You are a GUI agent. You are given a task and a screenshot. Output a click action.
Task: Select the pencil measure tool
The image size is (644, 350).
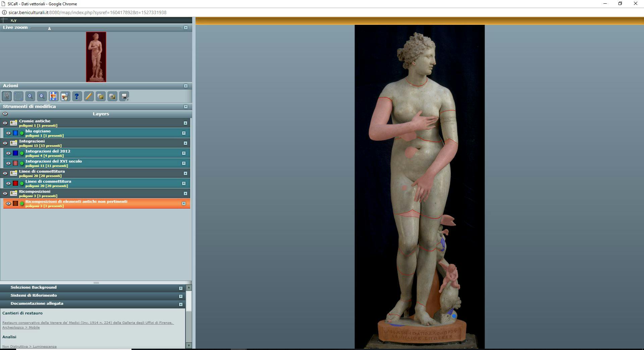pyautogui.click(x=89, y=97)
